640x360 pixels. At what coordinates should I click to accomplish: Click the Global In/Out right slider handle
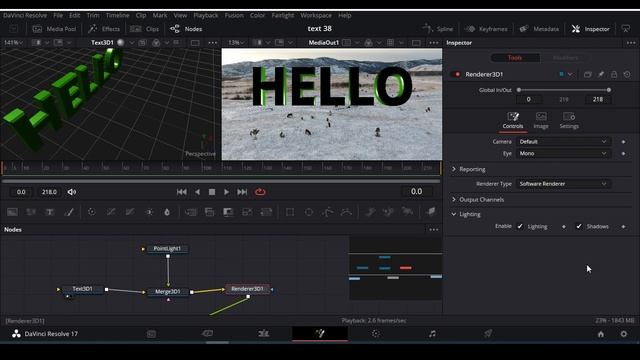(609, 90)
